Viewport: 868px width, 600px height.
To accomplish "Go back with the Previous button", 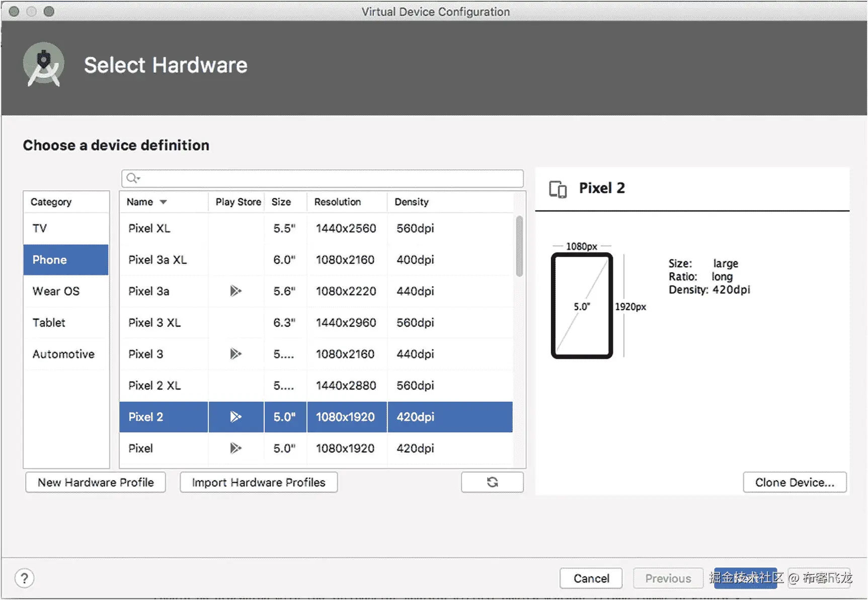I will 668,578.
